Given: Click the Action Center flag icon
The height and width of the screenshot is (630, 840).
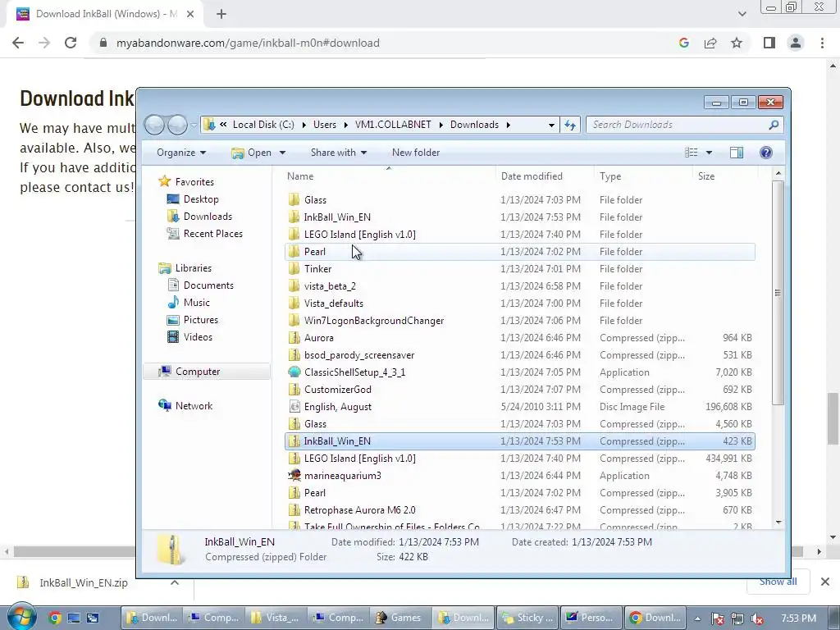Looking at the screenshot, I should click(717, 619).
